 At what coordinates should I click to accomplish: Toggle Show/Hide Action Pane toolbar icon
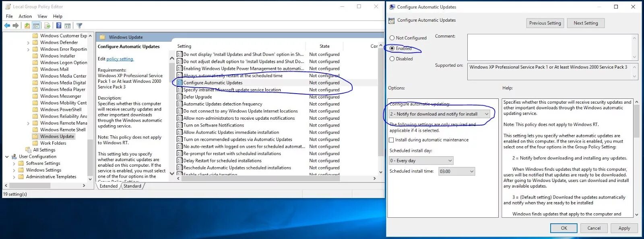[x=68, y=26]
